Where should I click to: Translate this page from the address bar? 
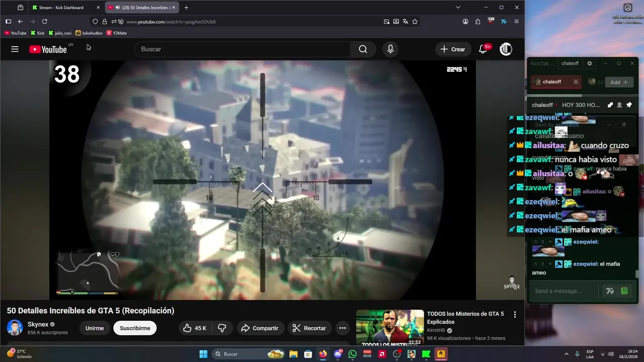pyautogui.click(x=405, y=22)
